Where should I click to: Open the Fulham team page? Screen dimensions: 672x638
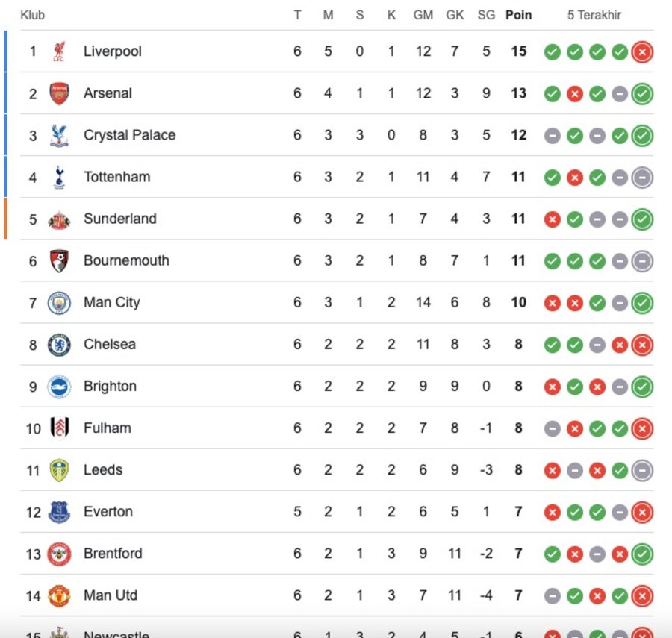click(x=107, y=428)
